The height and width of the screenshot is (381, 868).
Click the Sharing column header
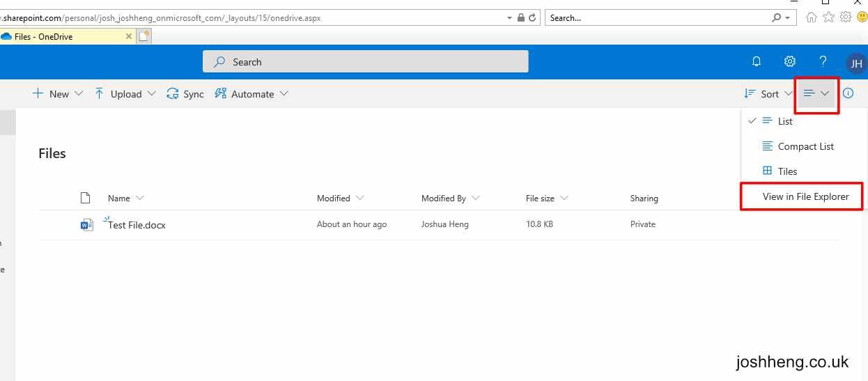[644, 199]
